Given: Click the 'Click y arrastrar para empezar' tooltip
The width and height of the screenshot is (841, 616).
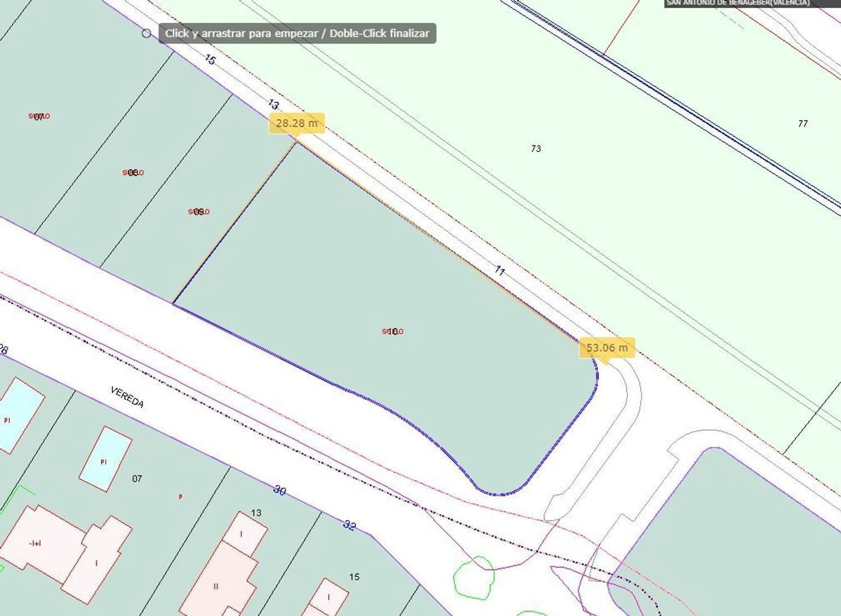Looking at the screenshot, I should click(297, 33).
